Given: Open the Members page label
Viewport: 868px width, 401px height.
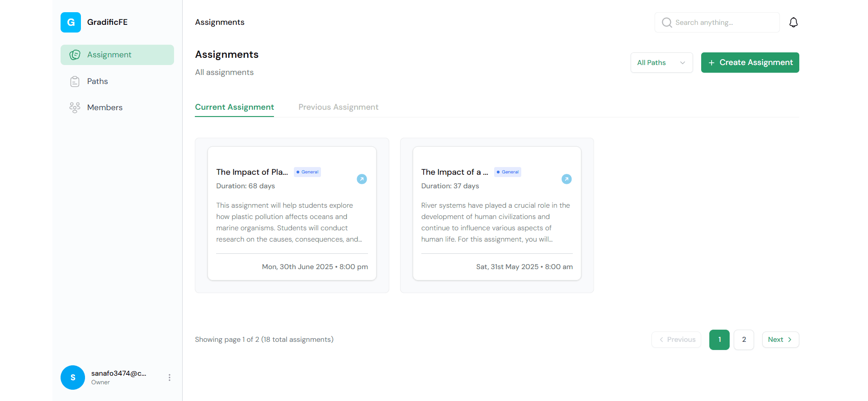Looking at the screenshot, I should (x=105, y=107).
